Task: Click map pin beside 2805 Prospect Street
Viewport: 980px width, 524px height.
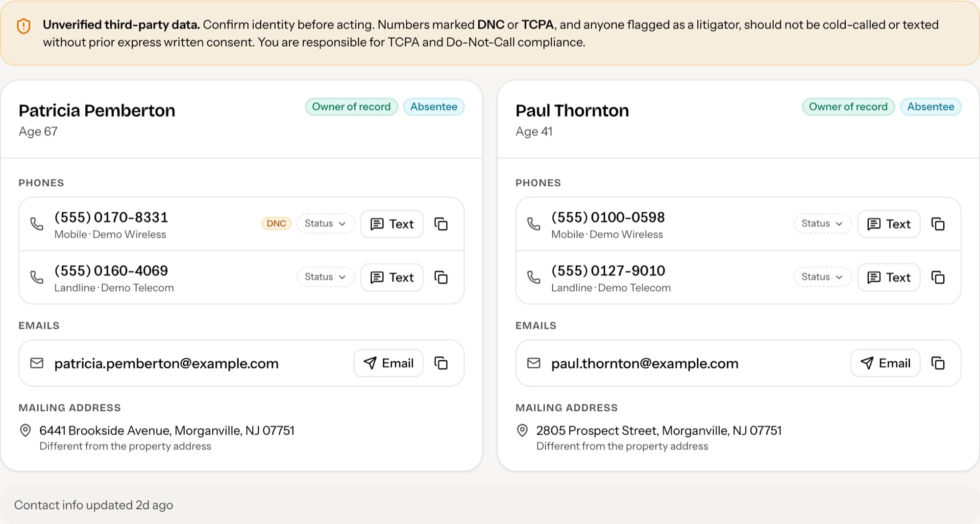Action: tap(522, 430)
